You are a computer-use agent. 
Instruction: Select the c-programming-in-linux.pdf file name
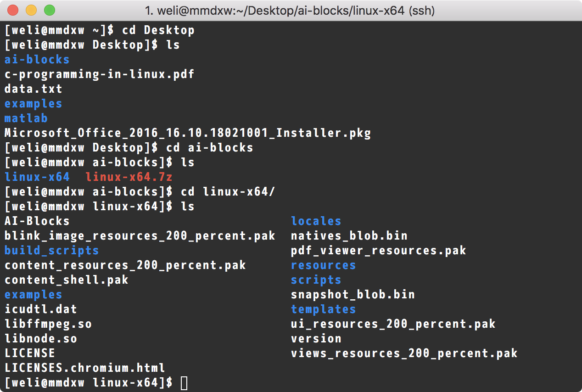[x=100, y=74]
